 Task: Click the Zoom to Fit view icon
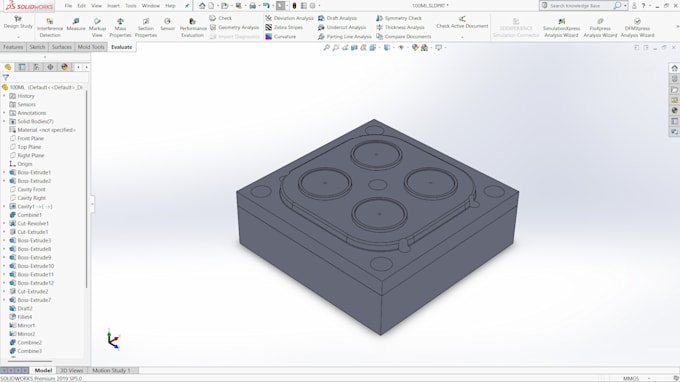[327, 47]
